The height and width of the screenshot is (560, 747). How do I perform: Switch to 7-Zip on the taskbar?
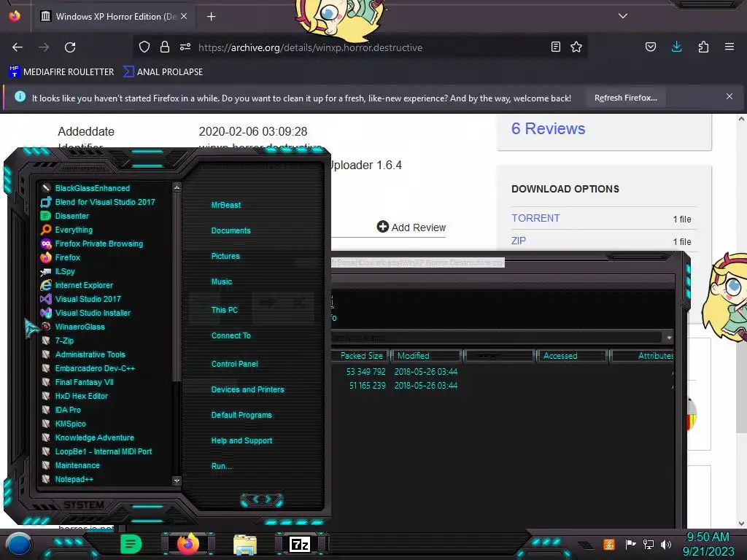[300, 544]
